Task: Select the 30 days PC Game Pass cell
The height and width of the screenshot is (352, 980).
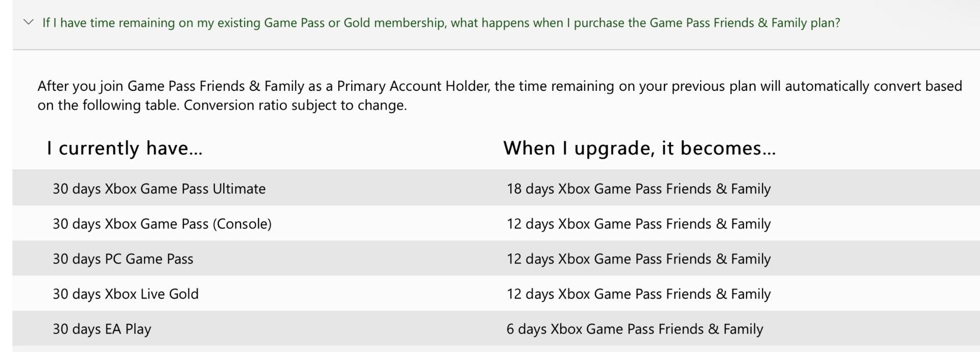Action: click(x=123, y=259)
